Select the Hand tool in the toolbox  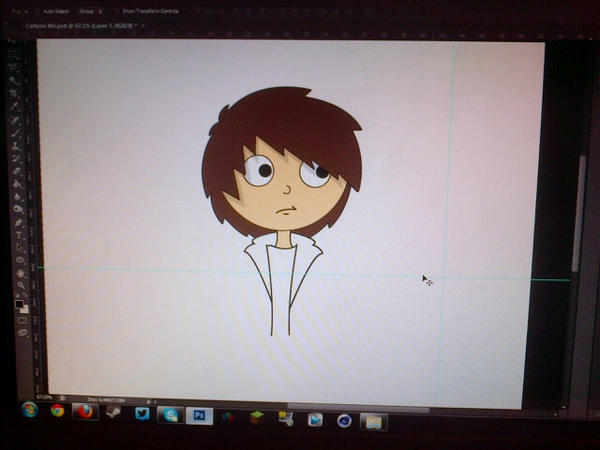20,273
